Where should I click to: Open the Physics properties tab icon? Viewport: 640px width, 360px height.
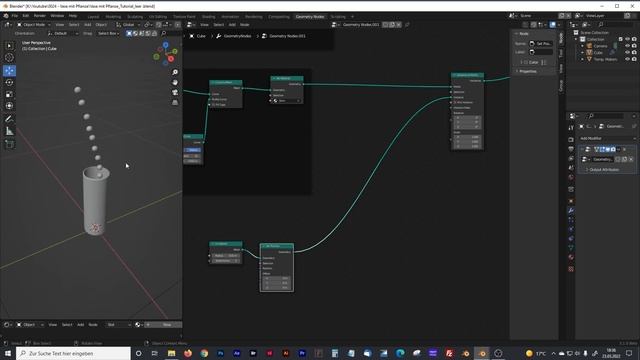click(x=571, y=229)
